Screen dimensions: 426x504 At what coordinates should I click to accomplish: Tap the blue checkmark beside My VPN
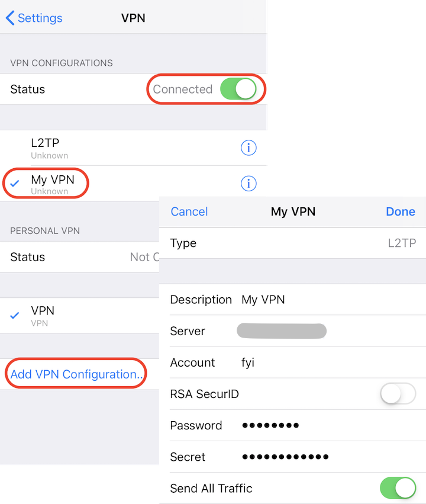point(14,184)
